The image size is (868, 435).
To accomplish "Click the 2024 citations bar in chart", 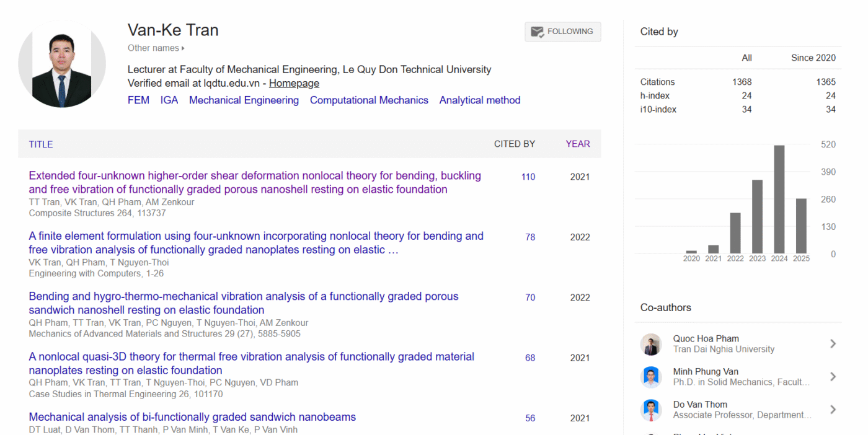I will click(x=779, y=199).
